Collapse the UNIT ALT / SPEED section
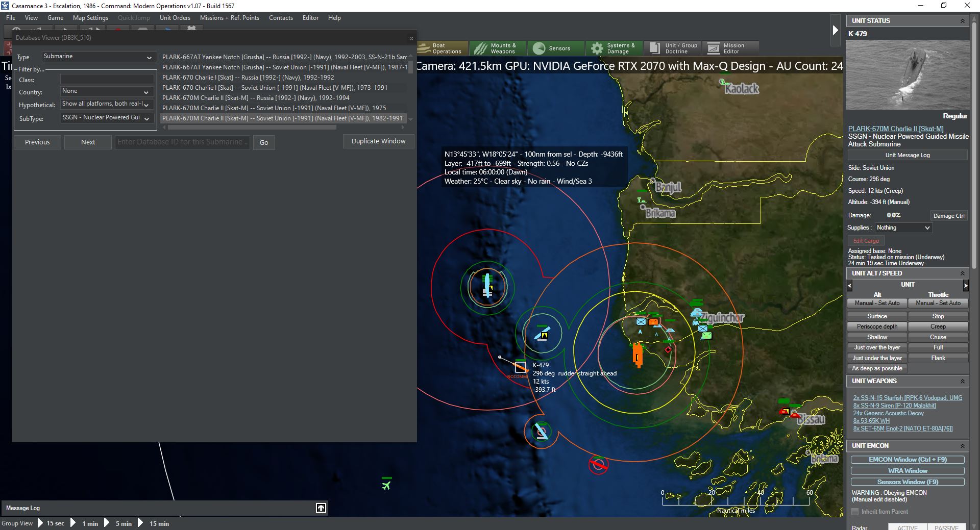This screenshot has width=980, height=530. coord(963,273)
